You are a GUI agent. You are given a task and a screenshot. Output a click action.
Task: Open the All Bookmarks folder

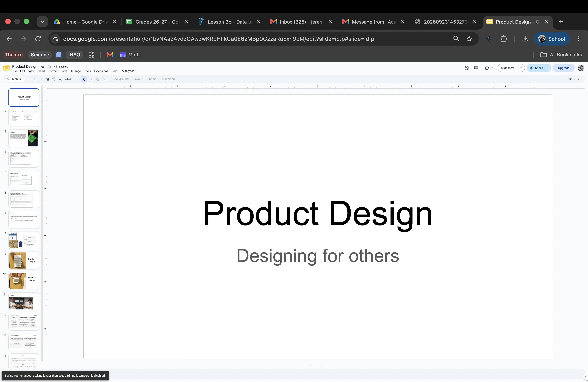(x=561, y=55)
